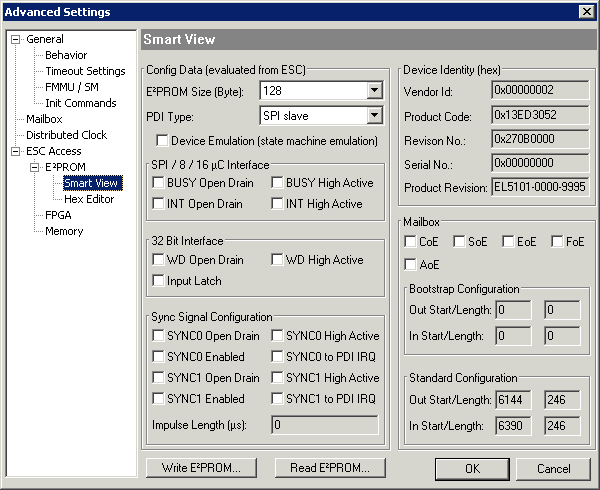The image size is (600, 490).
Task: Select the ESC Access tree label
Action: (x=54, y=151)
